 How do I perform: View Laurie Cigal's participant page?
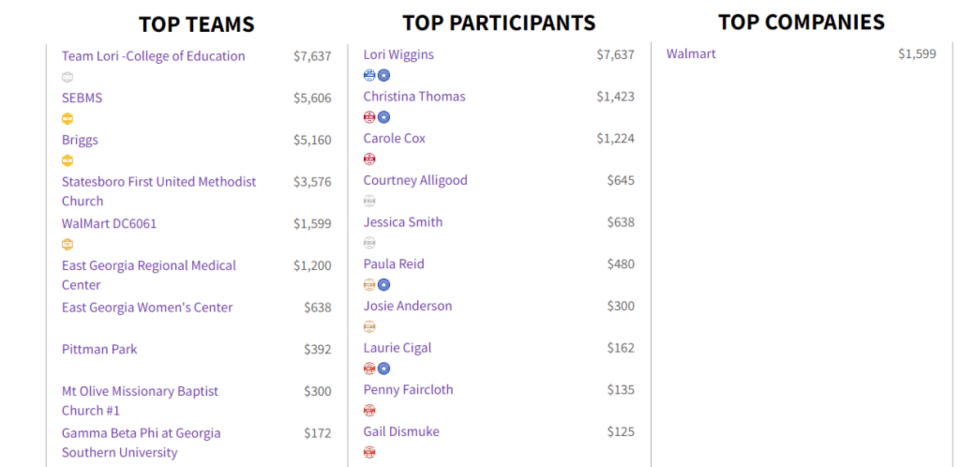[x=397, y=348]
